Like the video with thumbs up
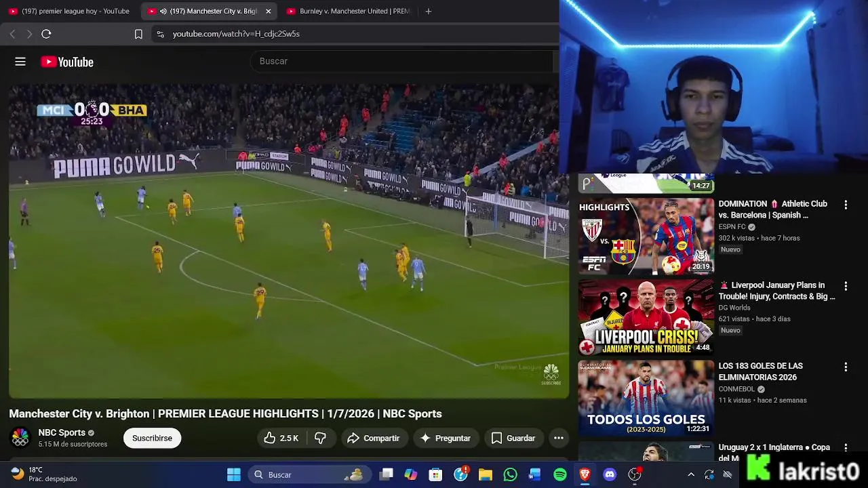The height and width of the screenshot is (488, 868). coord(281,438)
